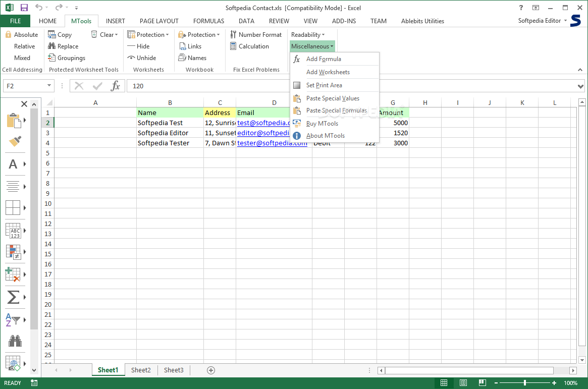
Task: Switch to Page Layout view in the status bar
Action: 463,382
